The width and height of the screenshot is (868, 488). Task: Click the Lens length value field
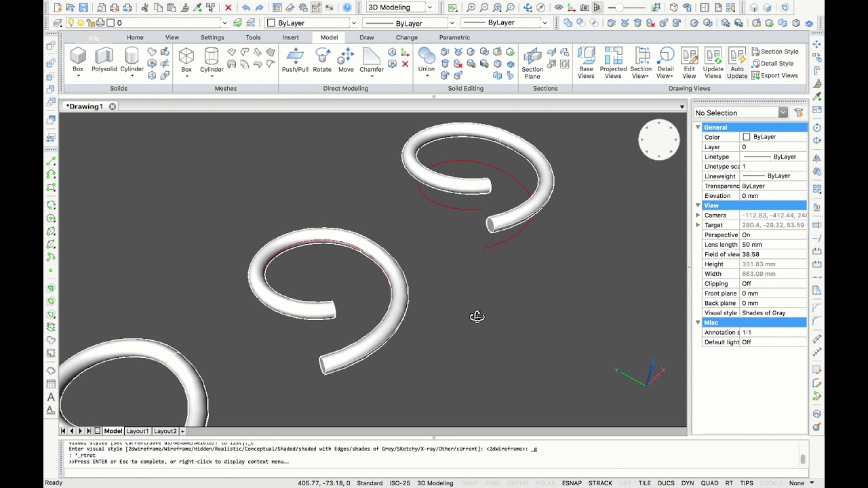773,245
